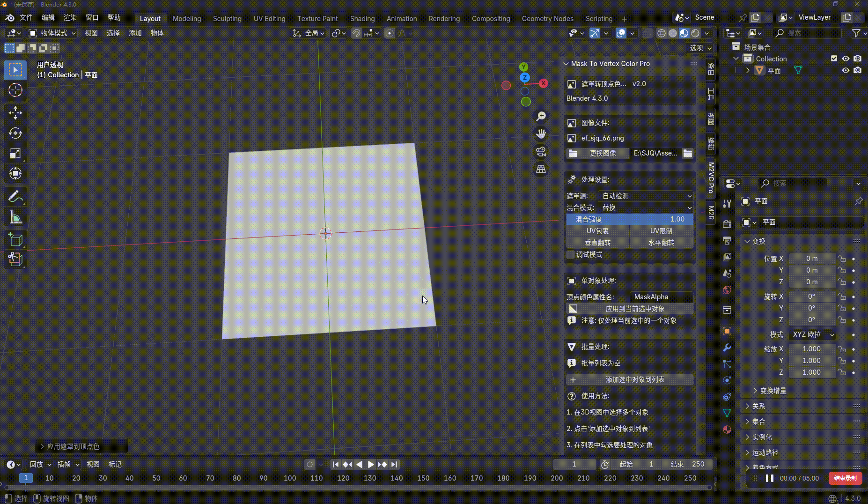Toggle camera view in the viewport
Screen dimensions: 868x504
[541, 152]
